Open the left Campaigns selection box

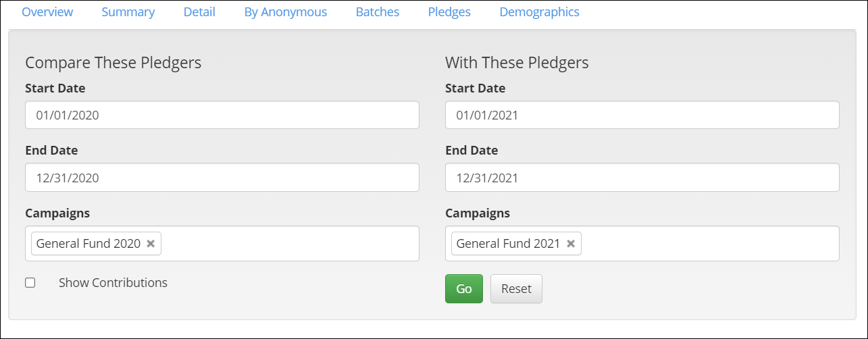[x=290, y=244]
